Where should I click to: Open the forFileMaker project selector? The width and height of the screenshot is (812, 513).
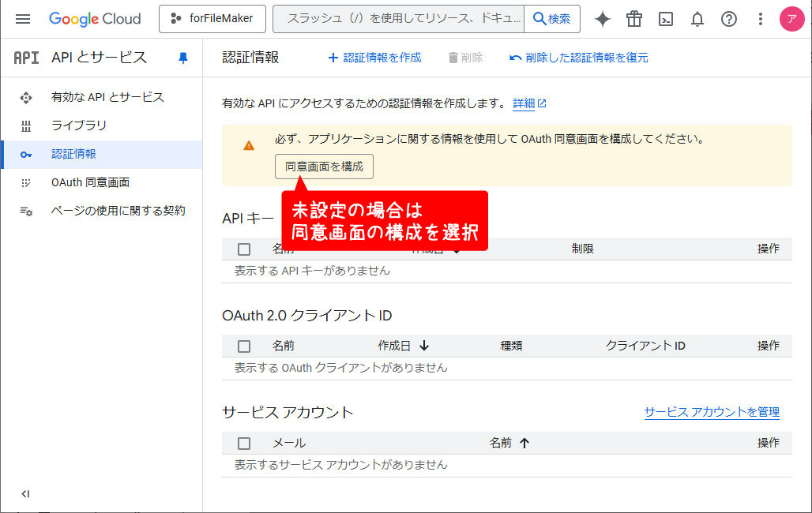(212, 19)
